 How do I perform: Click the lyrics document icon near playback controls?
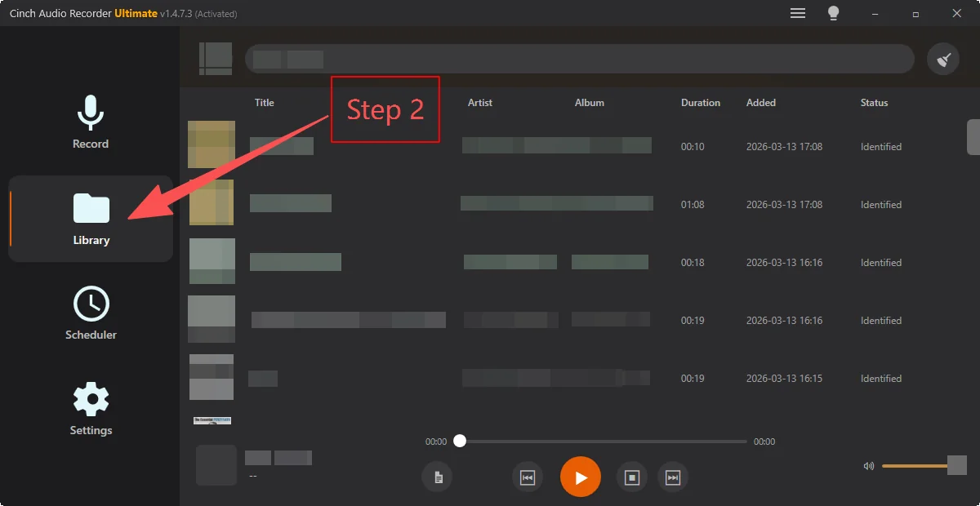click(x=437, y=477)
